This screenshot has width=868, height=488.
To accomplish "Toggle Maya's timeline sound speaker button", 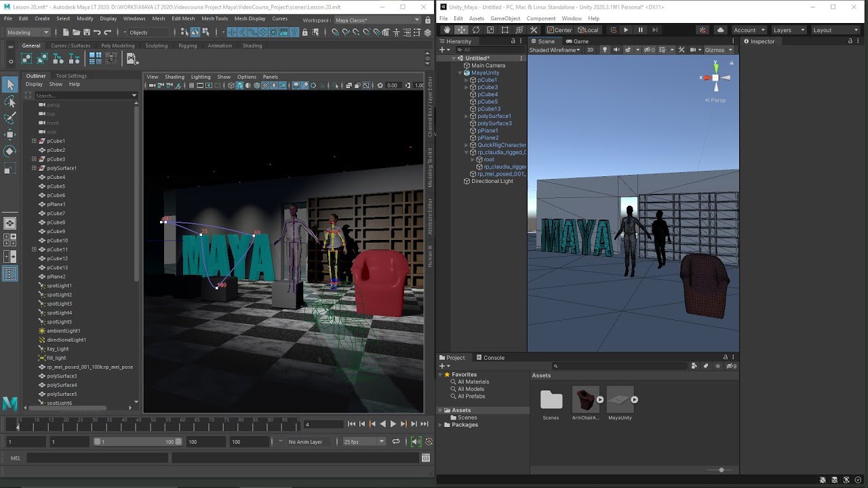I will [416, 442].
